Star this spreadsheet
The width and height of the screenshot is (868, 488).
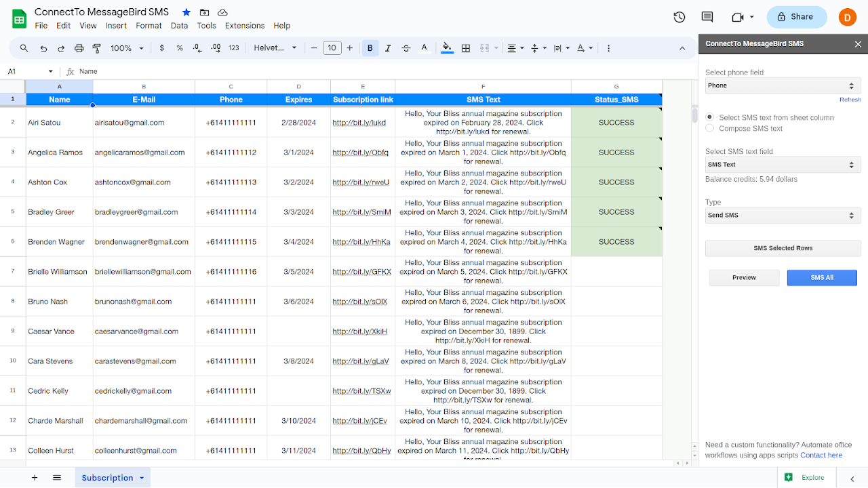tap(186, 12)
